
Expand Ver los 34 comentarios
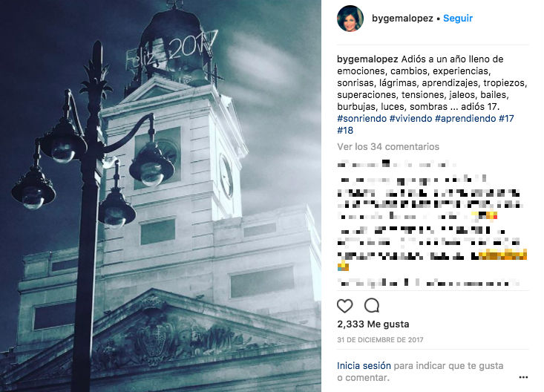[388, 146]
